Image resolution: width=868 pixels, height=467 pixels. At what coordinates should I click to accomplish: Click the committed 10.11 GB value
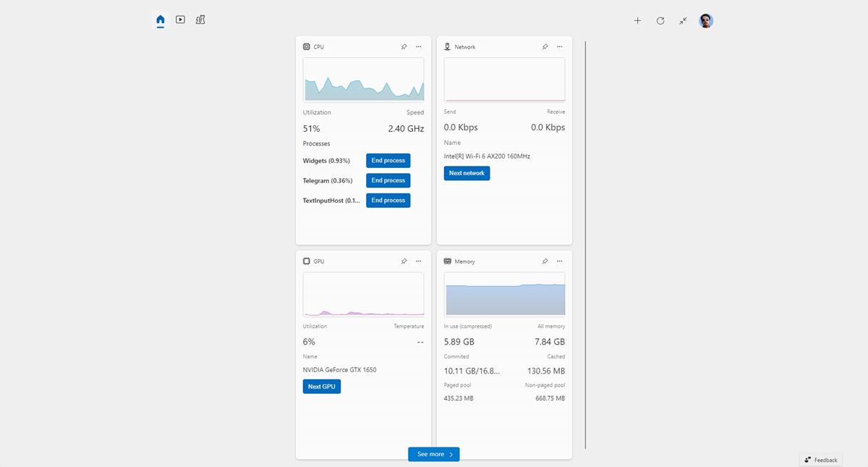472,371
